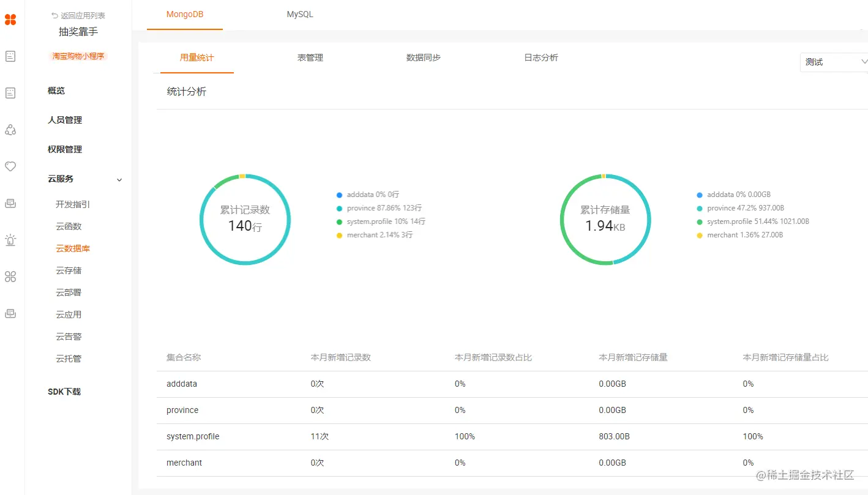
Task: Select 云数据库 in the sidebar
Action: tap(73, 248)
